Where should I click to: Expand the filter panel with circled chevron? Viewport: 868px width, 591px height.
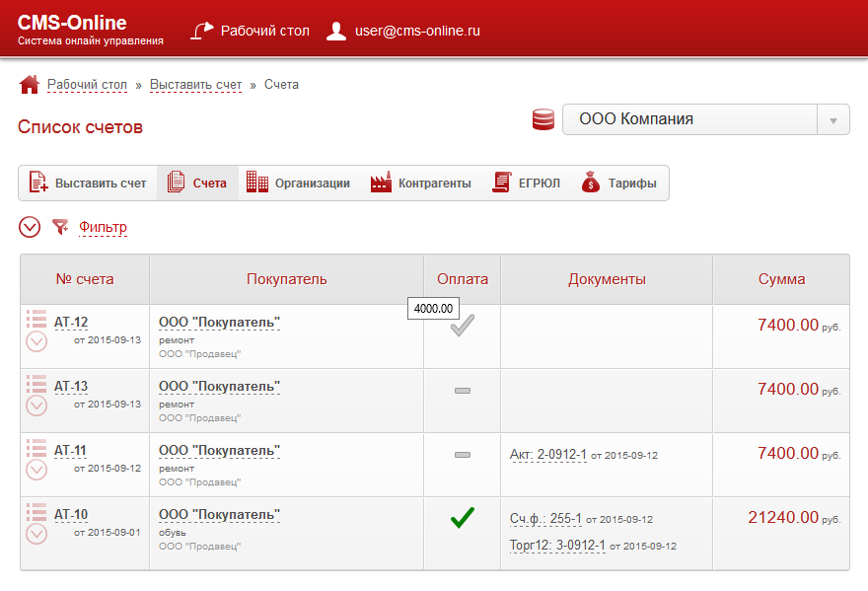coord(30,227)
